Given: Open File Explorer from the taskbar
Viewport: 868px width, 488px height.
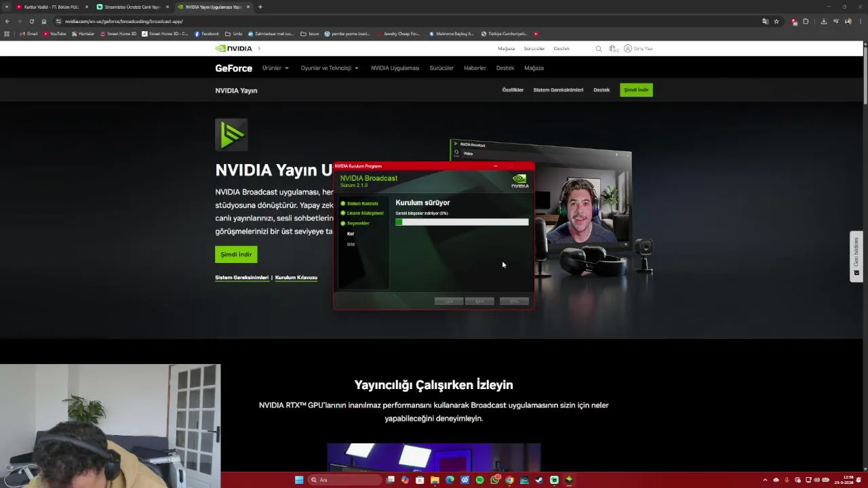Looking at the screenshot, I should tap(435, 480).
